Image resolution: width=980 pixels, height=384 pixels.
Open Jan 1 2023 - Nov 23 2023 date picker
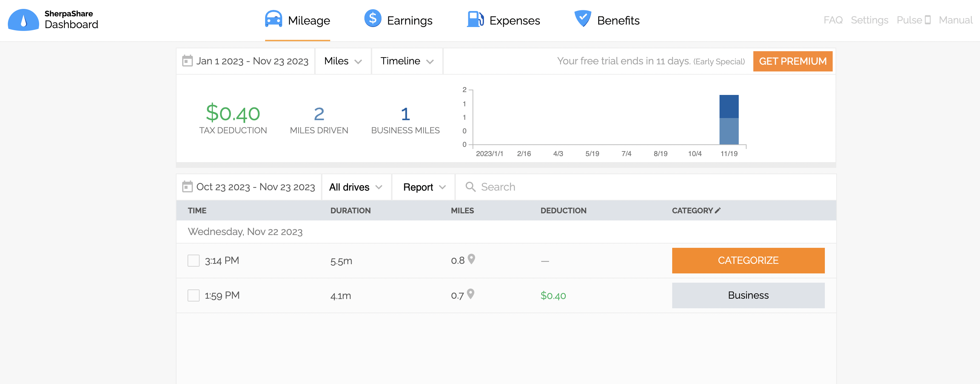click(246, 61)
